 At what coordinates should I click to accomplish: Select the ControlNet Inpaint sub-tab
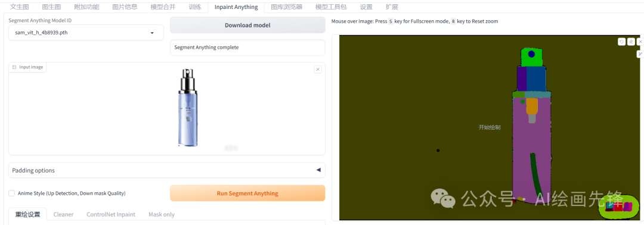pos(111,214)
